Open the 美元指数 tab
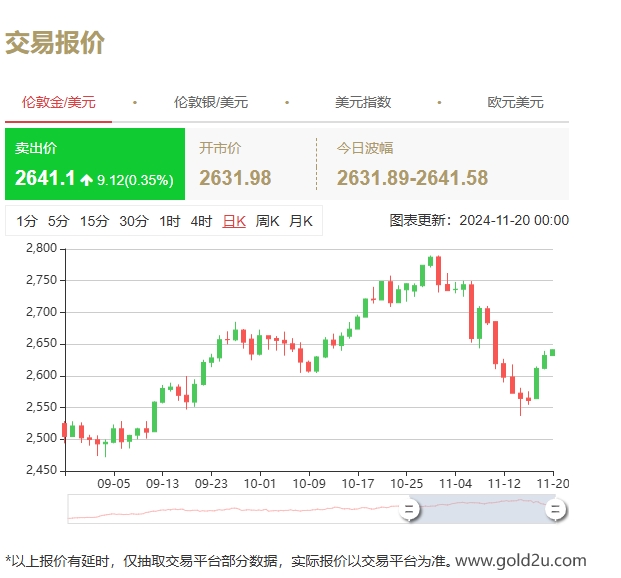Image resolution: width=621 pixels, height=578 pixels. (x=363, y=102)
